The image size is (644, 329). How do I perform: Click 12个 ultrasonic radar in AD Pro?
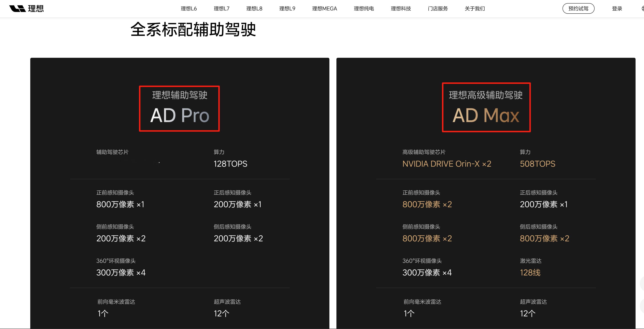(x=221, y=314)
